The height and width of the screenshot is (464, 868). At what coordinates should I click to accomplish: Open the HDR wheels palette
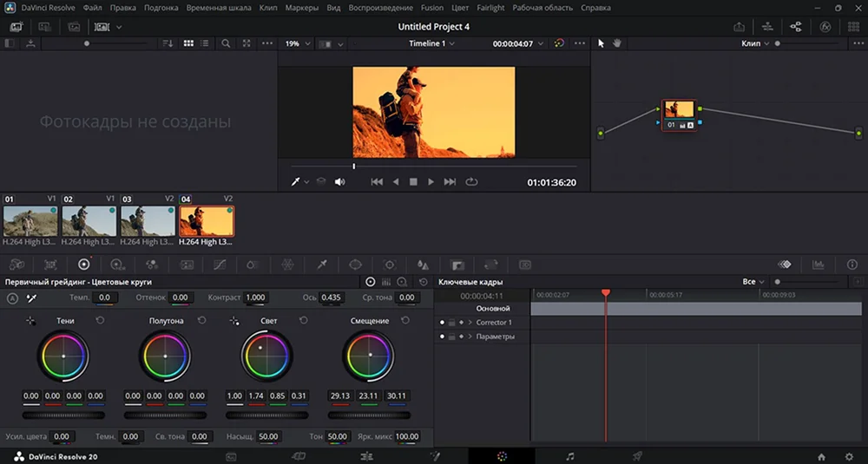coord(117,265)
